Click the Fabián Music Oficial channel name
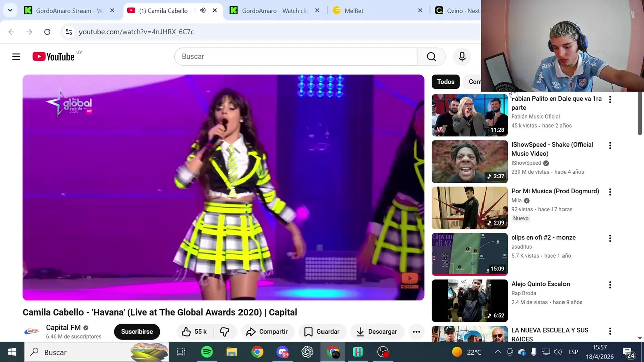Viewport: 644px width, 362px height. [x=535, y=117]
